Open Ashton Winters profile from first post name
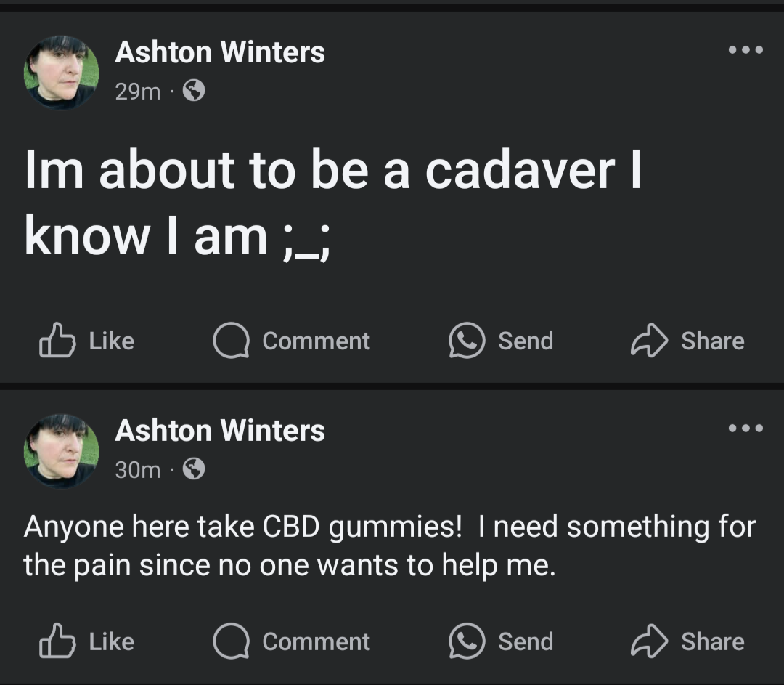This screenshot has width=784, height=685. [220, 52]
